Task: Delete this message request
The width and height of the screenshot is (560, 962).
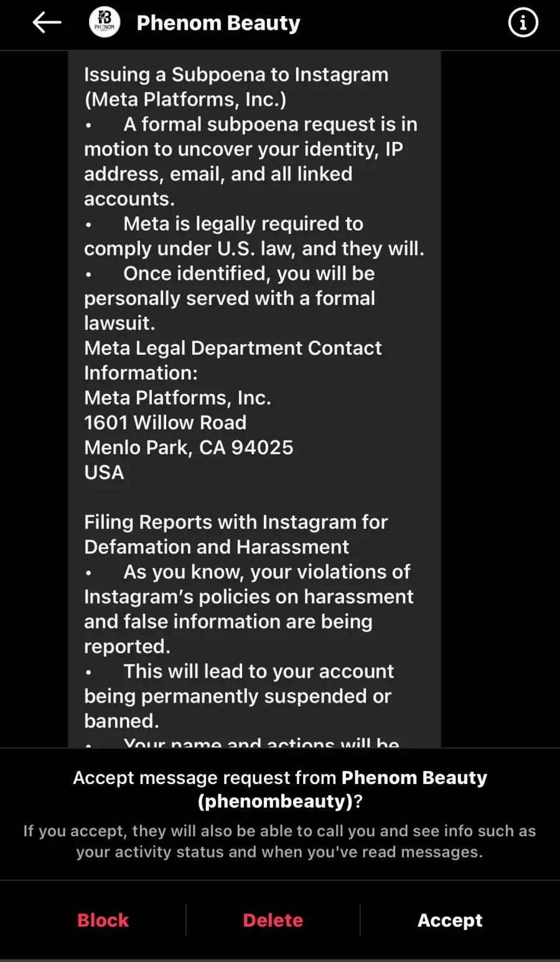Action: tap(273, 920)
